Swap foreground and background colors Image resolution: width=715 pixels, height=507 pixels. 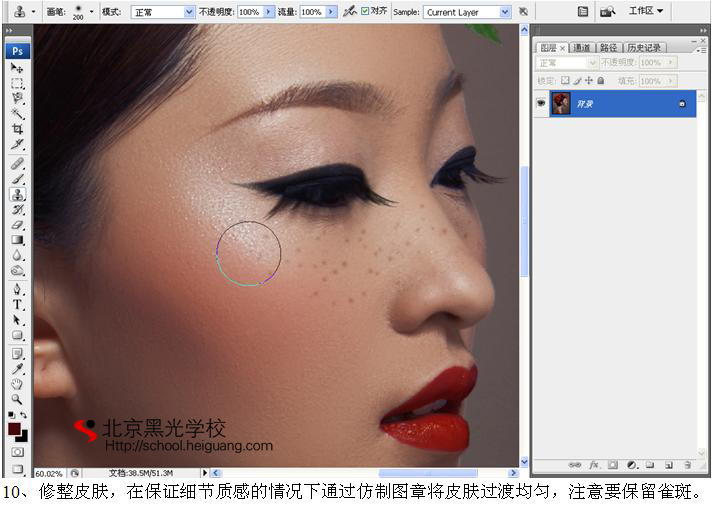pos(24,415)
